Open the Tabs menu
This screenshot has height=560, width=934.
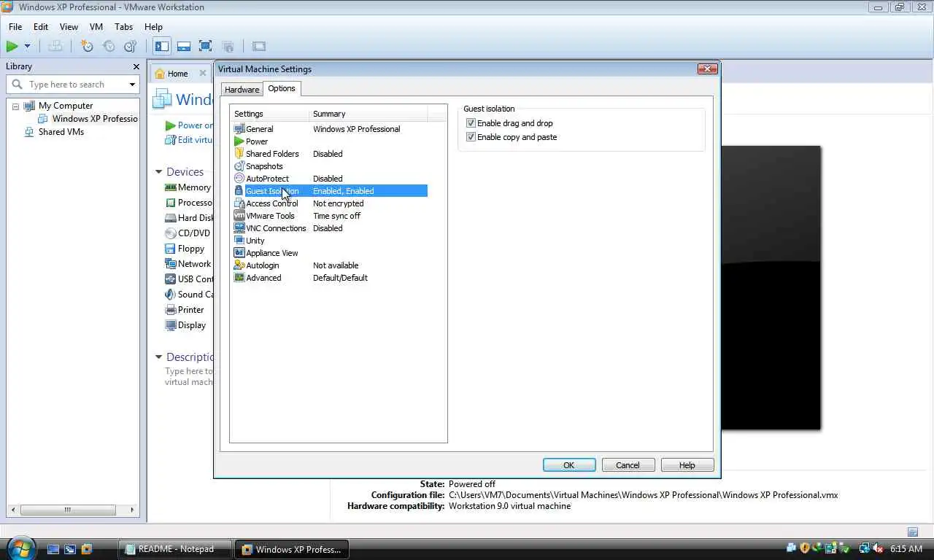pos(124,27)
